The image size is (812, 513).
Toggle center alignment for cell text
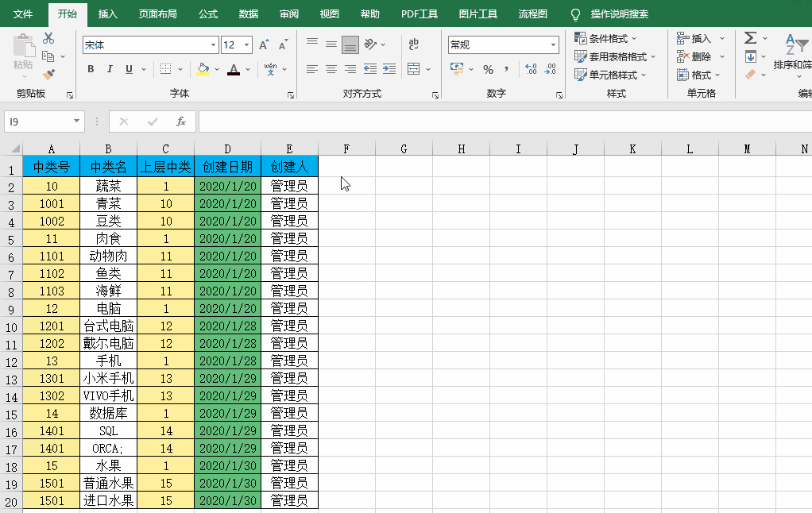(330, 69)
